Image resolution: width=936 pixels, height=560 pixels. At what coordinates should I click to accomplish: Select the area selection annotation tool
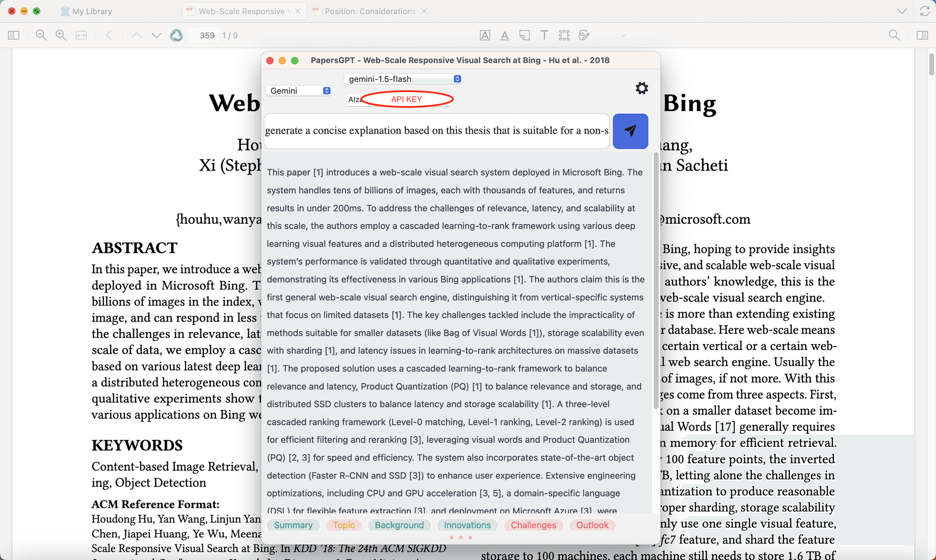(x=564, y=35)
